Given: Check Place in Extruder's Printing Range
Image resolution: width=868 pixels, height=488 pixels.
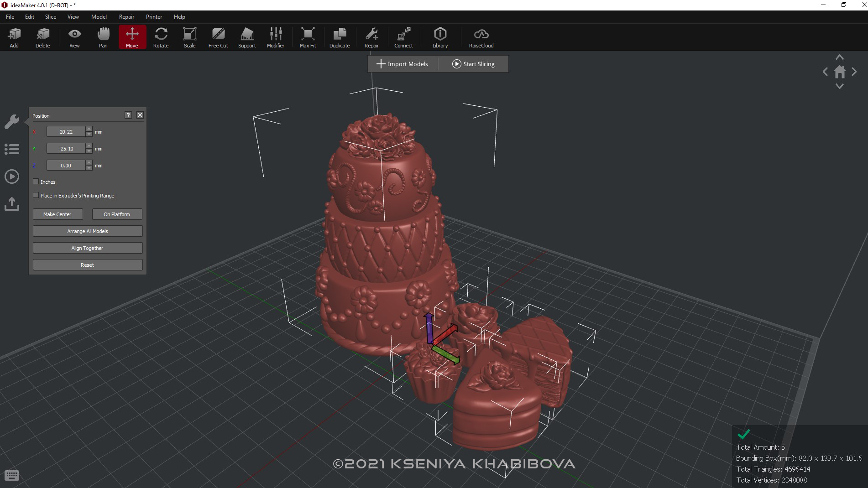Looking at the screenshot, I should coord(36,195).
